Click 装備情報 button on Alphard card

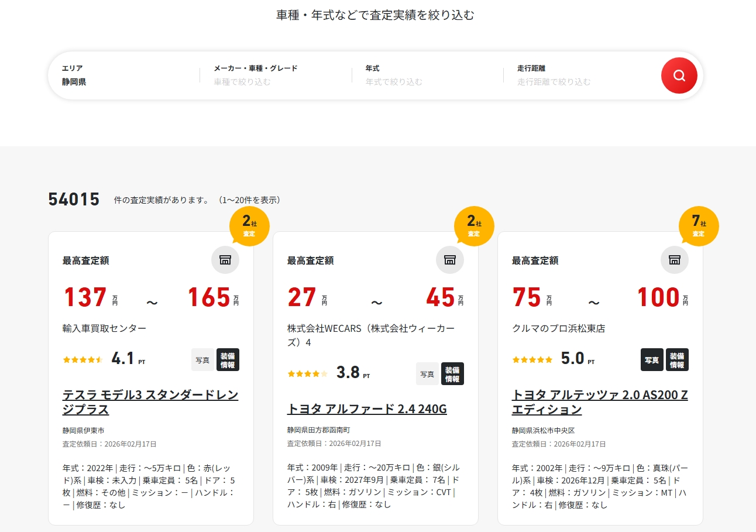click(x=452, y=374)
